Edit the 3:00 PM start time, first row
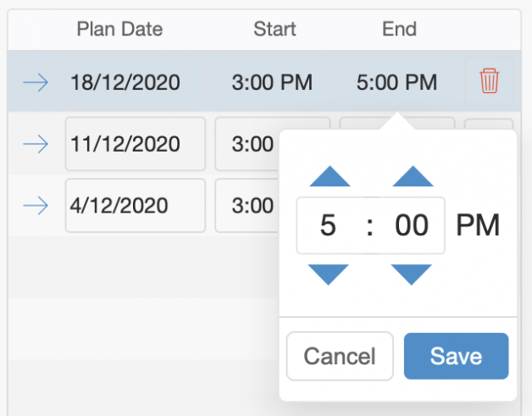This screenshot has width=532, height=416. coord(273,82)
